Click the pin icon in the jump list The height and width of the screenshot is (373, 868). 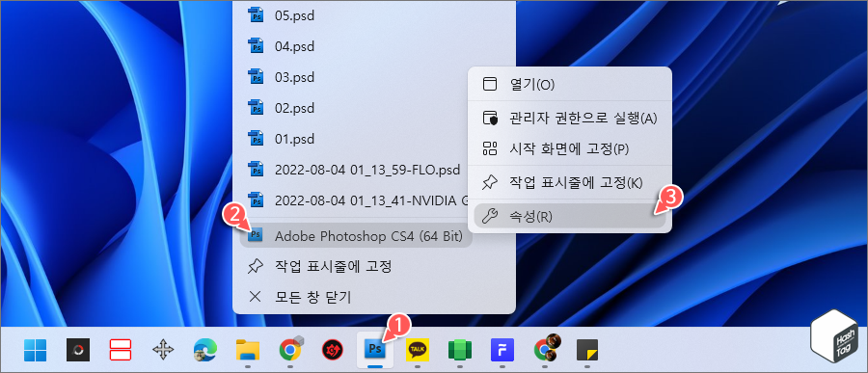[256, 267]
